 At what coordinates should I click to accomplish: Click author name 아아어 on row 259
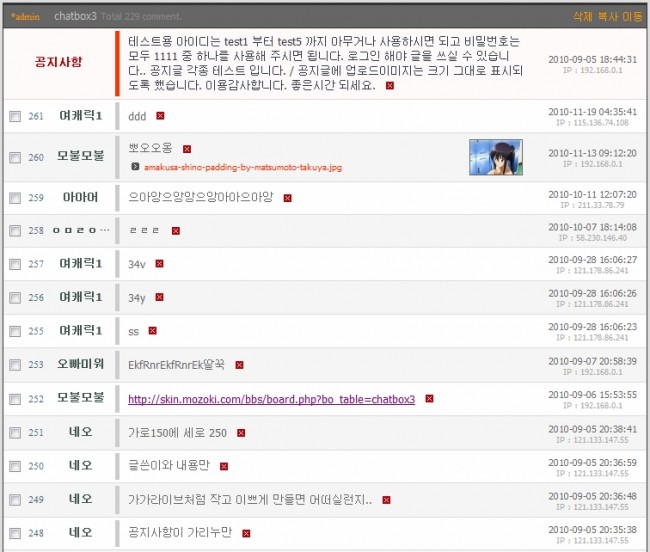point(80,197)
